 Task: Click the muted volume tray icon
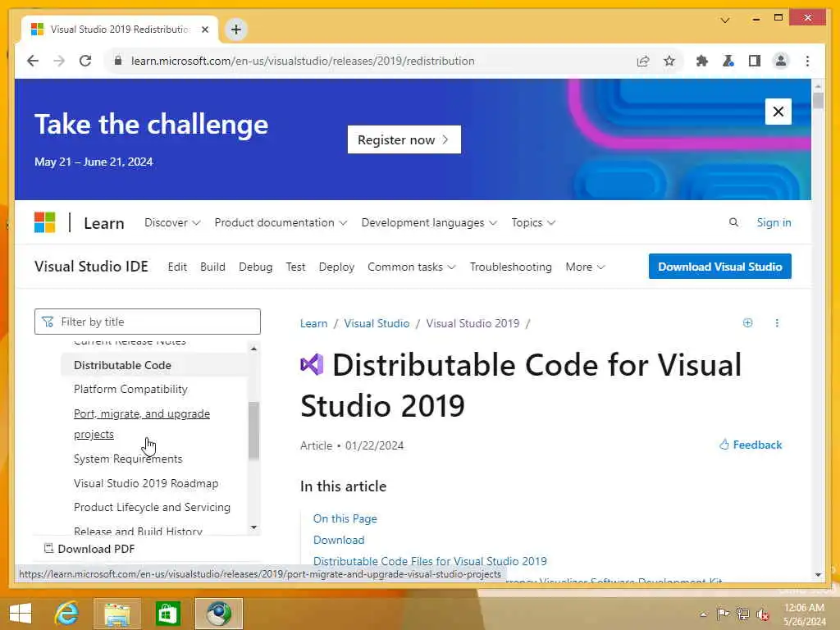tap(762, 614)
